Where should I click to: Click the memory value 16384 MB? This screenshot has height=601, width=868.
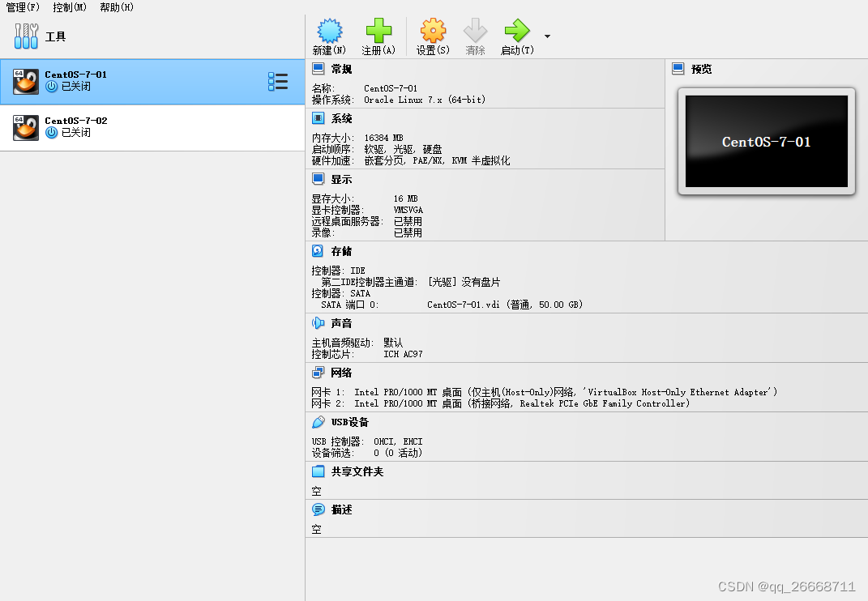(x=383, y=138)
